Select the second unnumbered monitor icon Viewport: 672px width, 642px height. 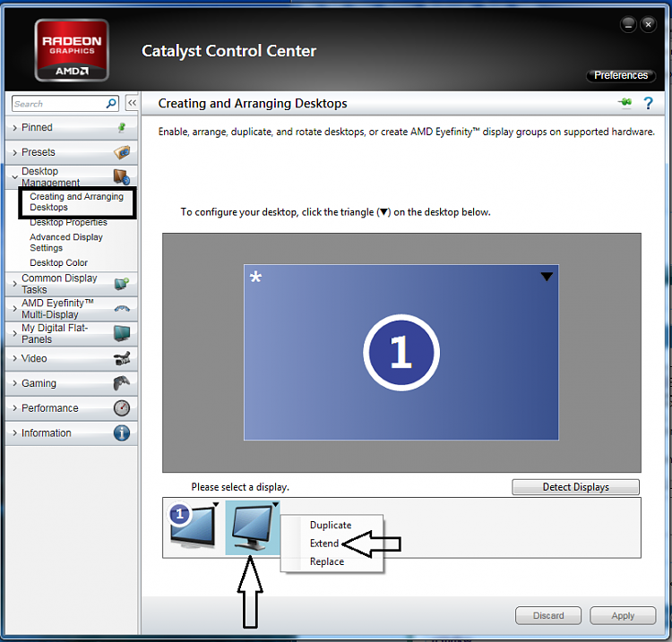[x=253, y=527]
